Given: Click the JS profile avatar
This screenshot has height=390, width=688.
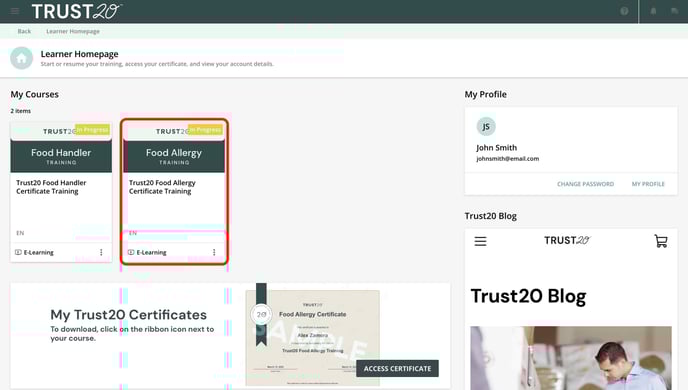Looking at the screenshot, I should point(486,126).
